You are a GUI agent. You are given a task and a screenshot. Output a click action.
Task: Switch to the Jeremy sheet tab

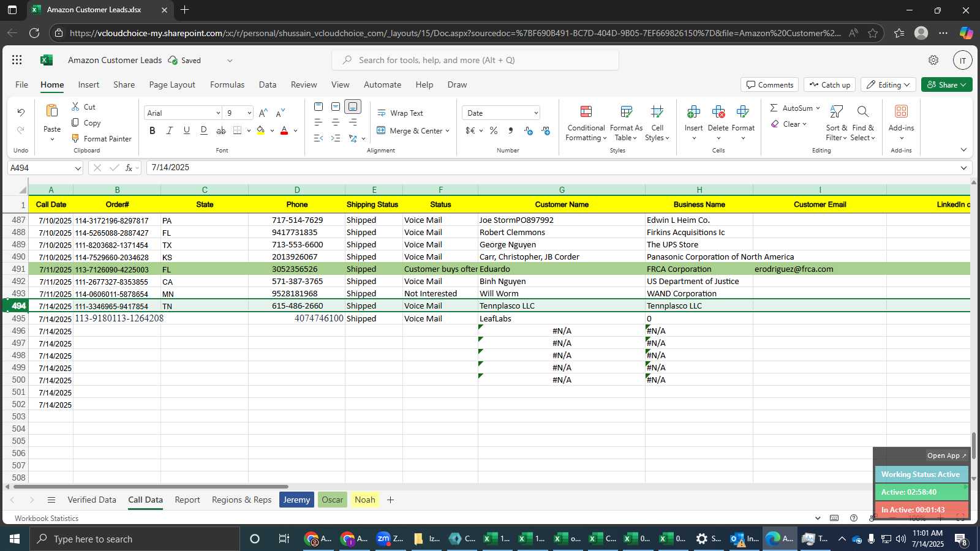pos(296,500)
